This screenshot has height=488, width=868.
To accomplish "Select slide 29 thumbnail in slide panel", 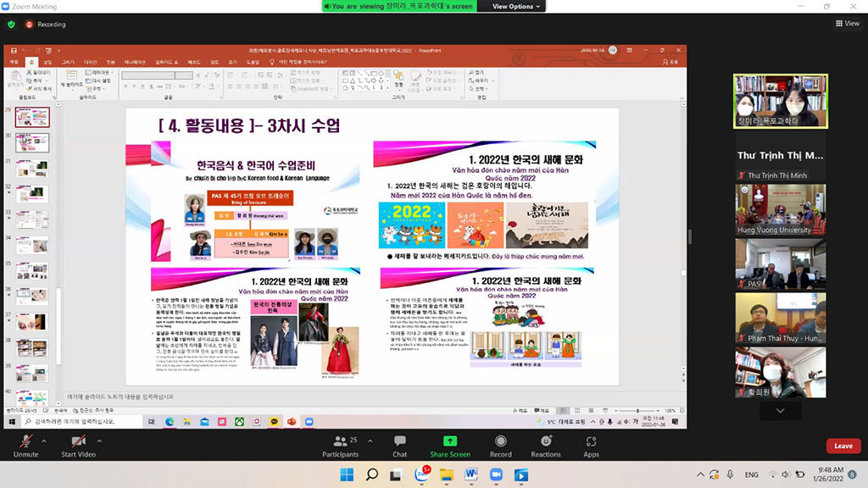I will tap(32, 117).
